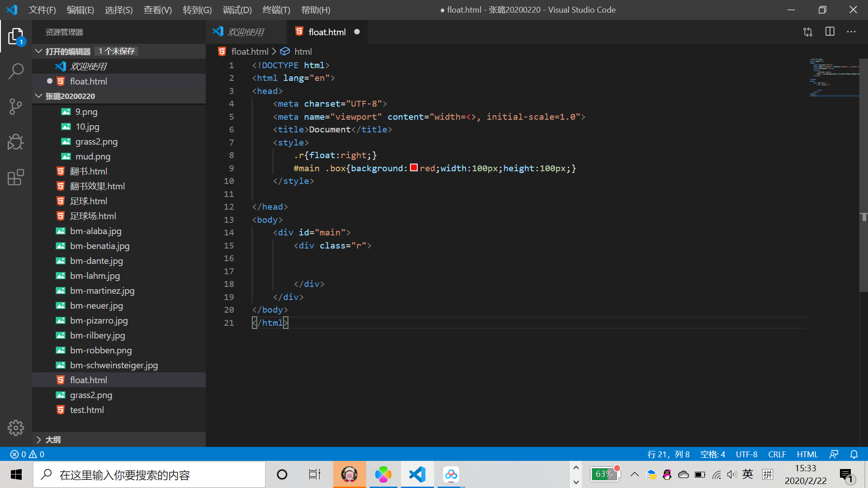Click the red color swatch in code
Viewport: 868px width, 488px height.
(414, 168)
